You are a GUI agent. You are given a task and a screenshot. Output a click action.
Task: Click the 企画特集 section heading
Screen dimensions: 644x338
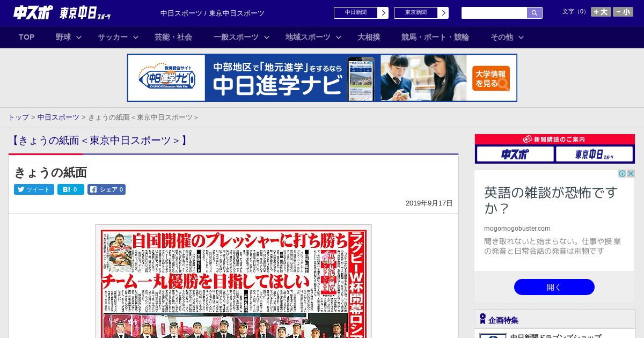tap(503, 320)
